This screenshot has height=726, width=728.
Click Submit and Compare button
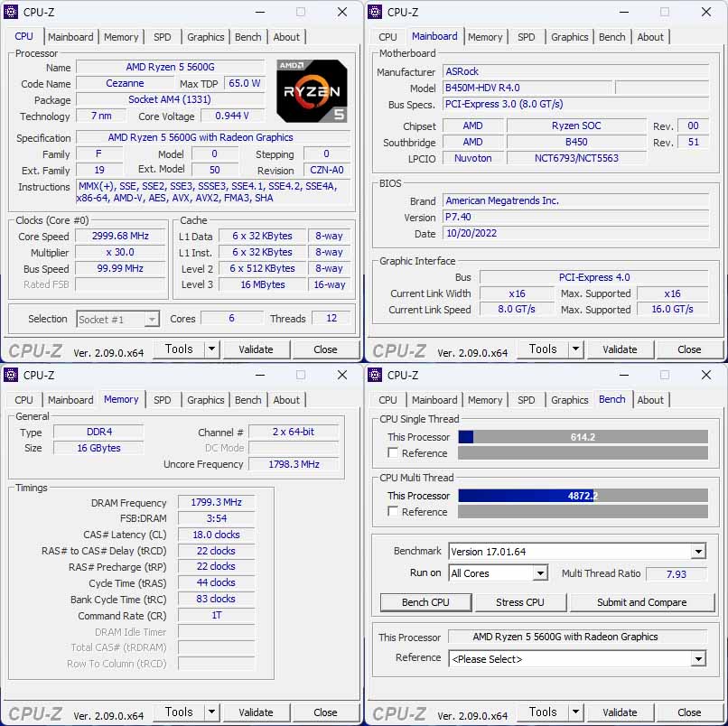(641, 602)
